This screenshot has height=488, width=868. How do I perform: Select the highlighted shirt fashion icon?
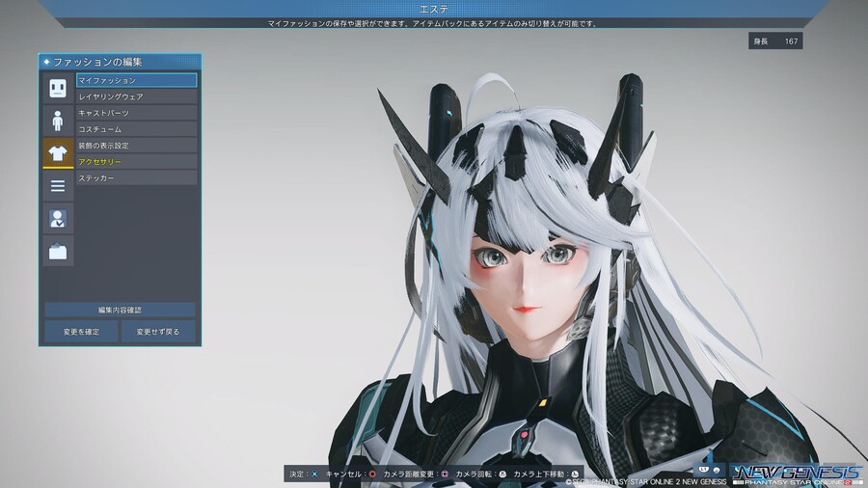tap(58, 153)
